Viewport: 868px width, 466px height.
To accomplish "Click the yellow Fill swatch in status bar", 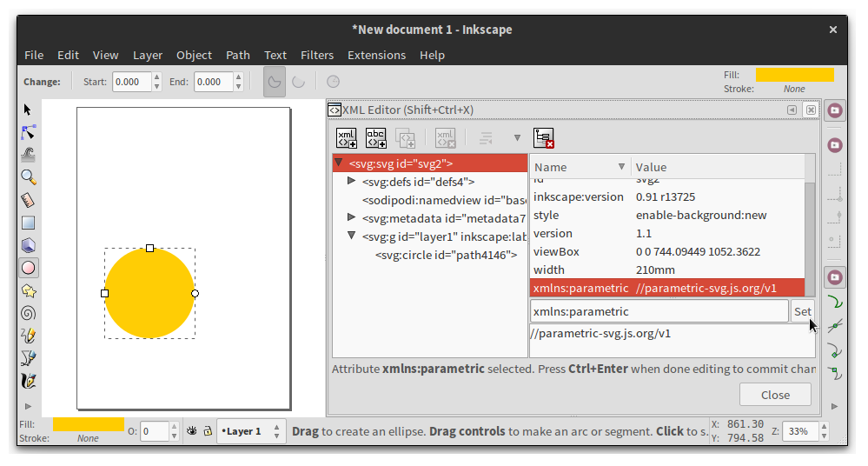I will [x=89, y=424].
